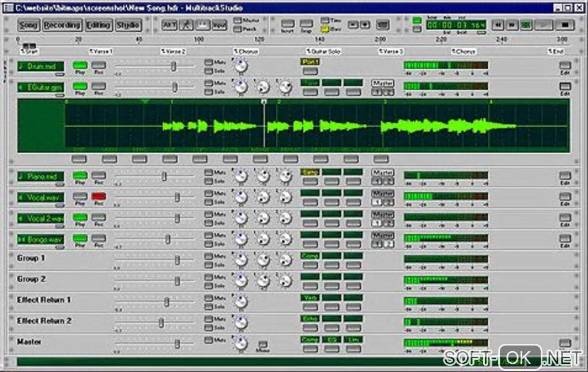
Task: Click the EGuitar pan knob
Action: click(240, 88)
